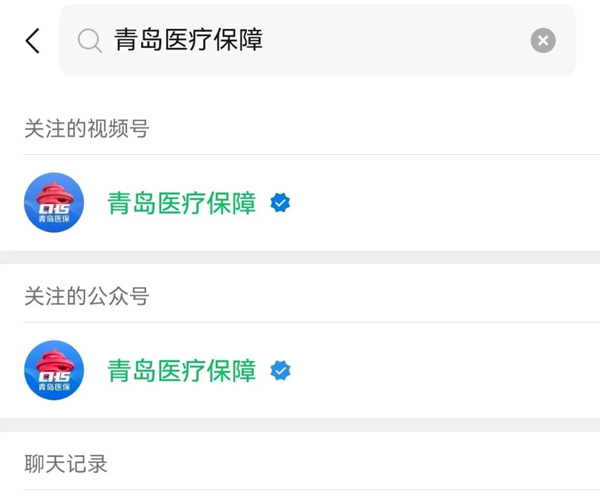Tap blank area of the 公众号 result row

(440, 371)
